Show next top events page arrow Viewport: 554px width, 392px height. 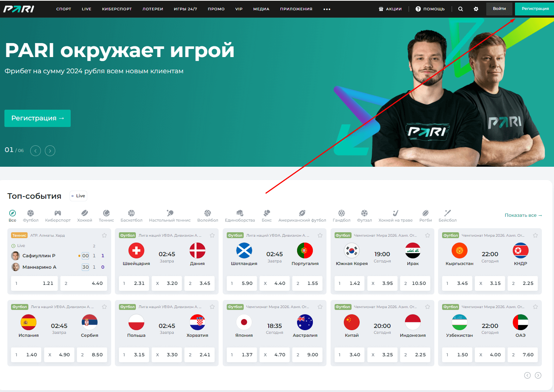pyautogui.click(x=538, y=375)
